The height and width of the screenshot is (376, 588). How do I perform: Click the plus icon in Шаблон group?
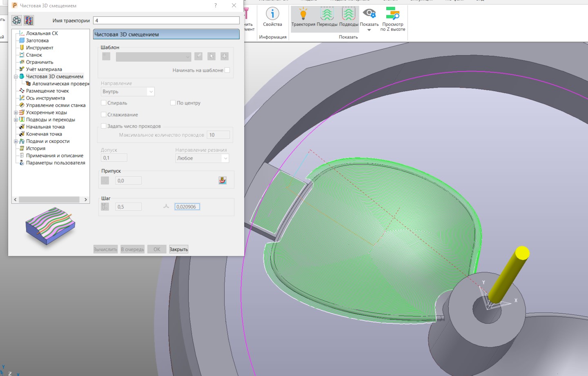pos(225,56)
